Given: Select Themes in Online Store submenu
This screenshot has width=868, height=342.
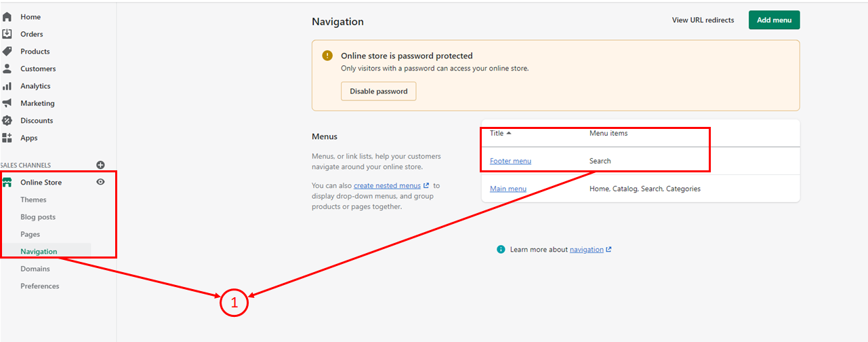Looking at the screenshot, I should pos(33,199).
